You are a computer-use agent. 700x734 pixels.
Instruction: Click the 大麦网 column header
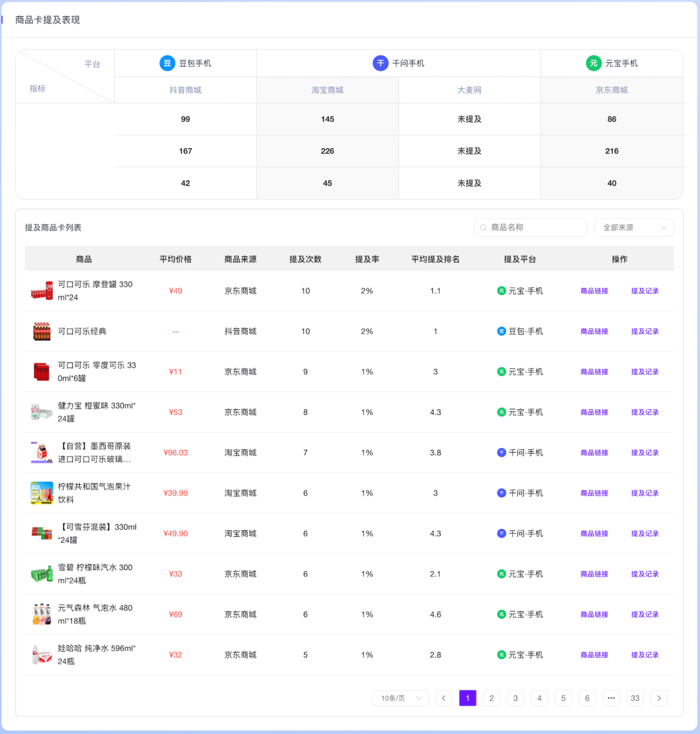click(x=469, y=90)
